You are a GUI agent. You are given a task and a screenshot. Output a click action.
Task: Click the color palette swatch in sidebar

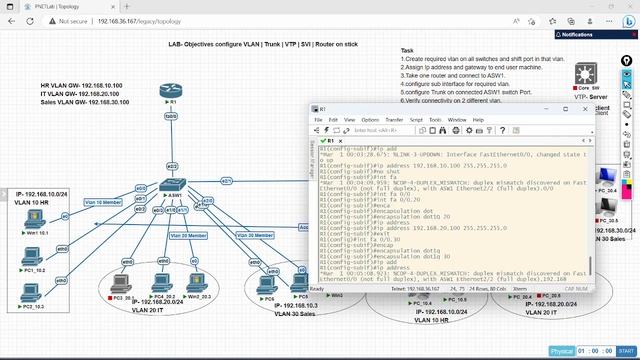click(627, 190)
